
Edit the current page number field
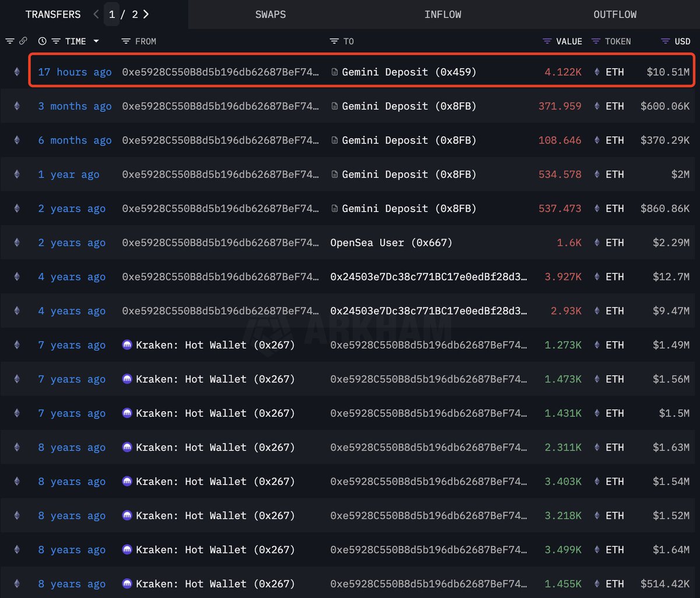click(x=111, y=15)
